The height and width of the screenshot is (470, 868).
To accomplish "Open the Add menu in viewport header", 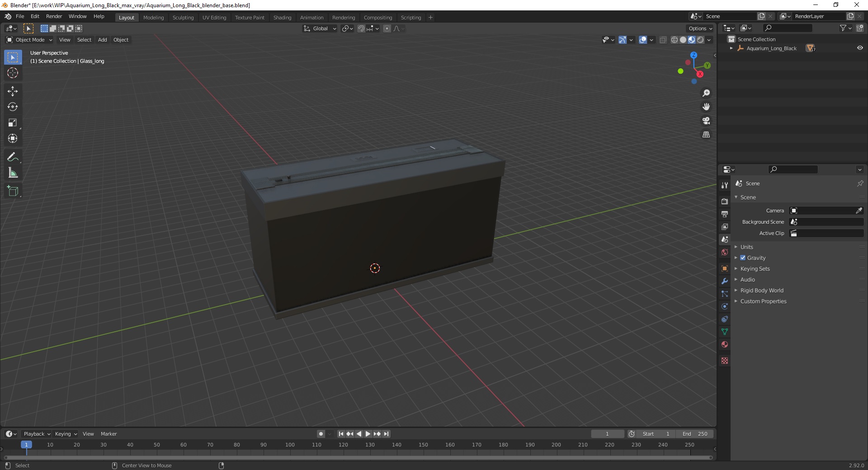I will [x=103, y=40].
